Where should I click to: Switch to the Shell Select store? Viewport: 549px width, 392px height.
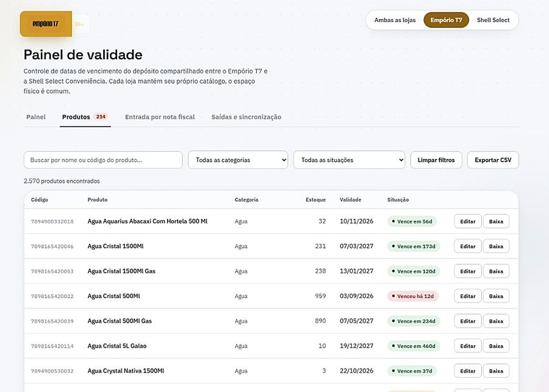click(493, 20)
